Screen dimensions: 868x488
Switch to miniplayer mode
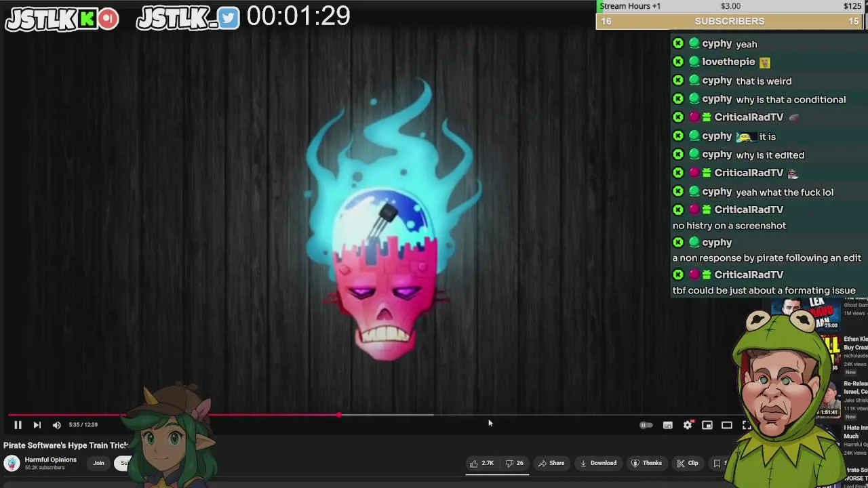(707, 425)
